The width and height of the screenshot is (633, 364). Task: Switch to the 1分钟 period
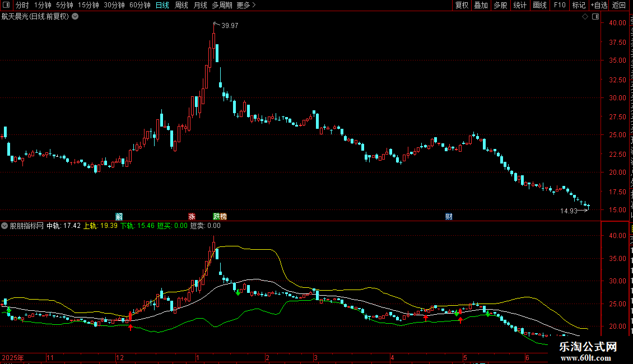[43, 5]
